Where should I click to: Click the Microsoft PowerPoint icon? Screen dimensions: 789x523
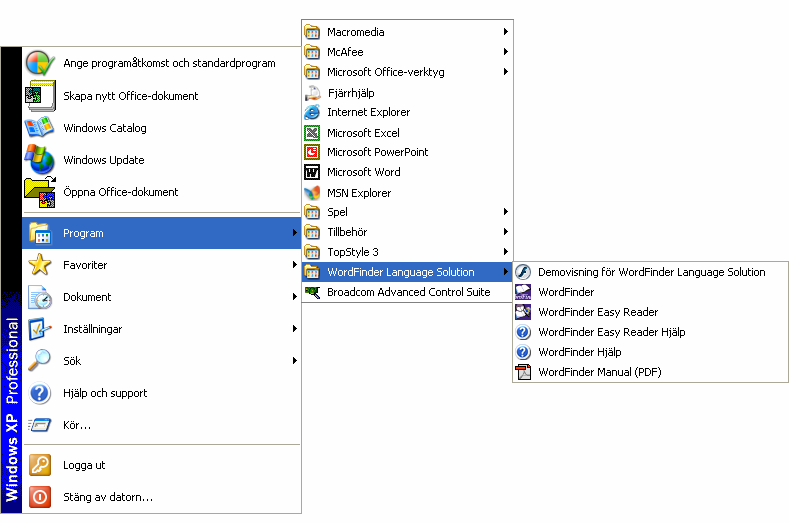tap(312, 152)
